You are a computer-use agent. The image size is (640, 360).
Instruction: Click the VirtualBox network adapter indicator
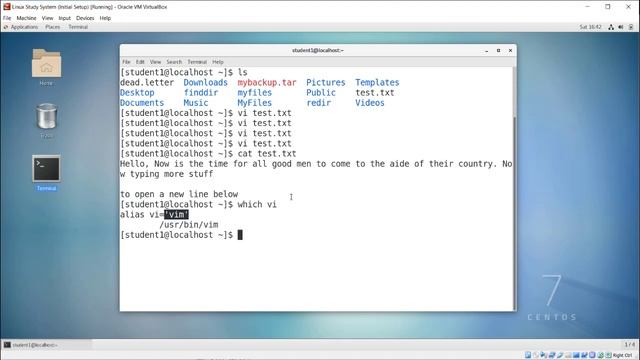tap(552, 355)
